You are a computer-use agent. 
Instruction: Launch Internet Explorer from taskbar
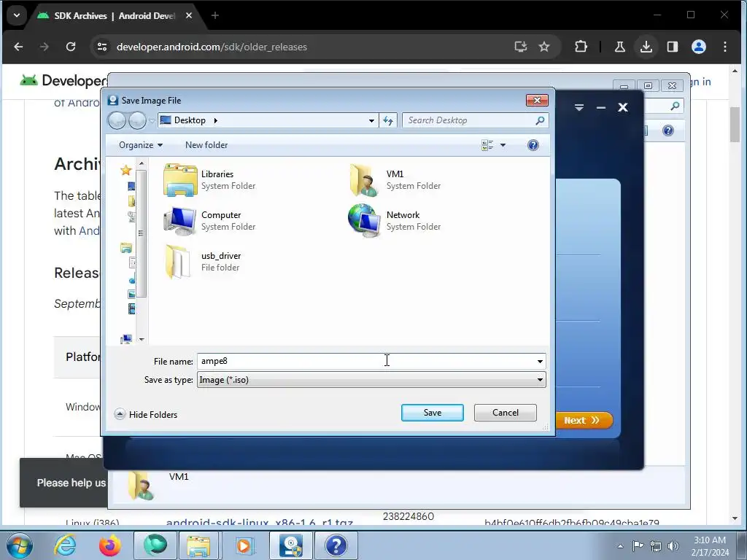[65, 545]
